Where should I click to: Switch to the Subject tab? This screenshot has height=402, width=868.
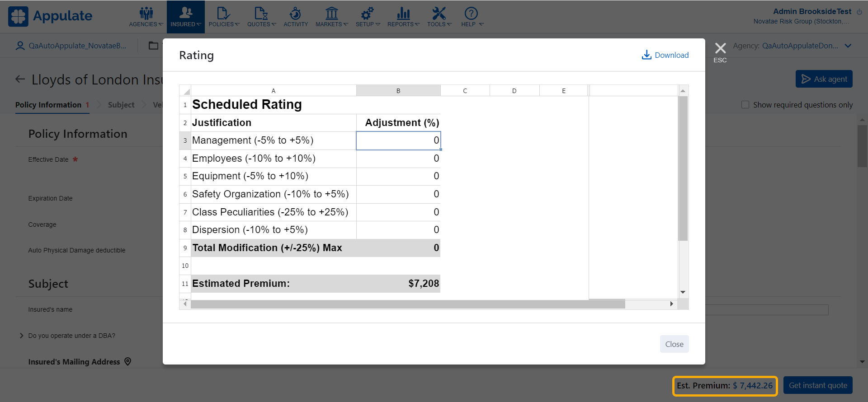(121, 105)
